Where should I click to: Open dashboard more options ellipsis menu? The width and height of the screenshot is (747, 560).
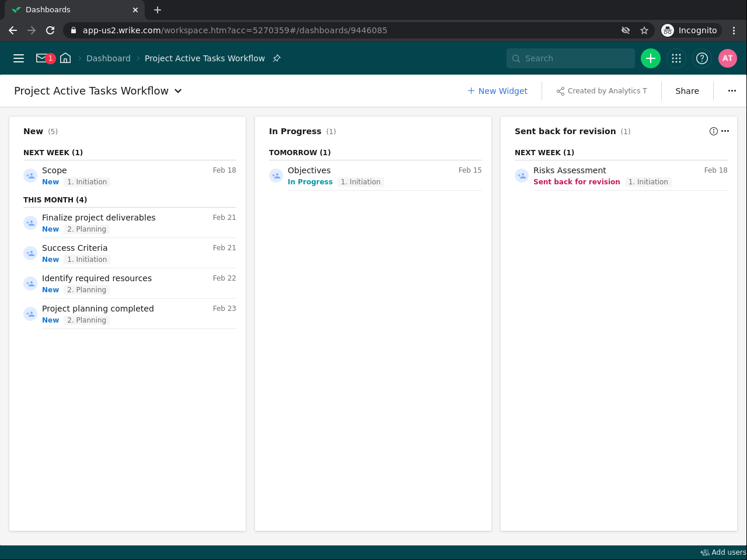point(732,91)
